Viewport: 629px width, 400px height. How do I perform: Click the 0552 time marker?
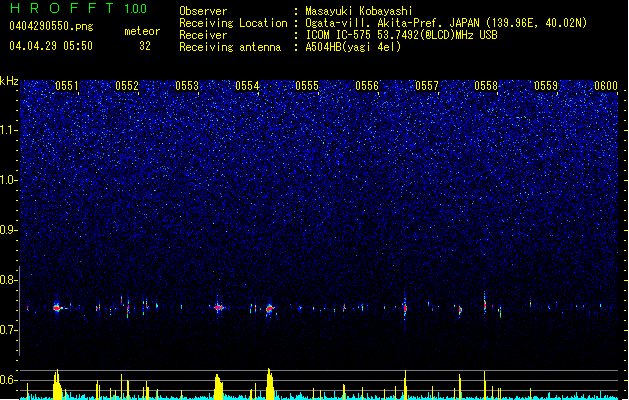click(127, 86)
